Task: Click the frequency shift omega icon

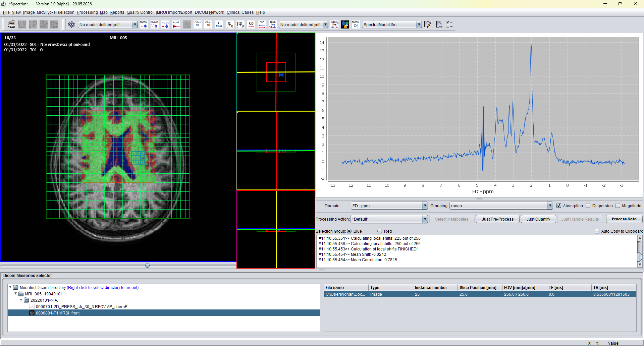Action: (251, 24)
